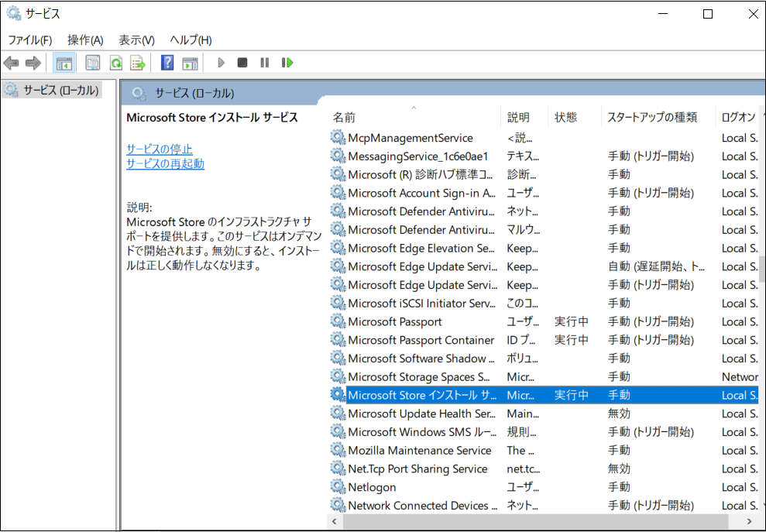Select the Microsoft Passport service row

coord(544,321)
